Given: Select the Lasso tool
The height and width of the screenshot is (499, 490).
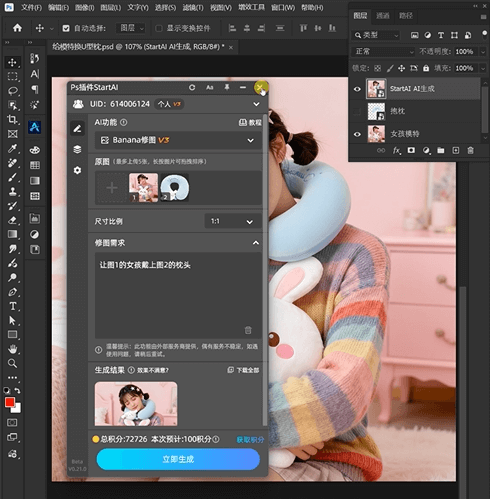Looking at the screenshot, I should tap(12, 91).
